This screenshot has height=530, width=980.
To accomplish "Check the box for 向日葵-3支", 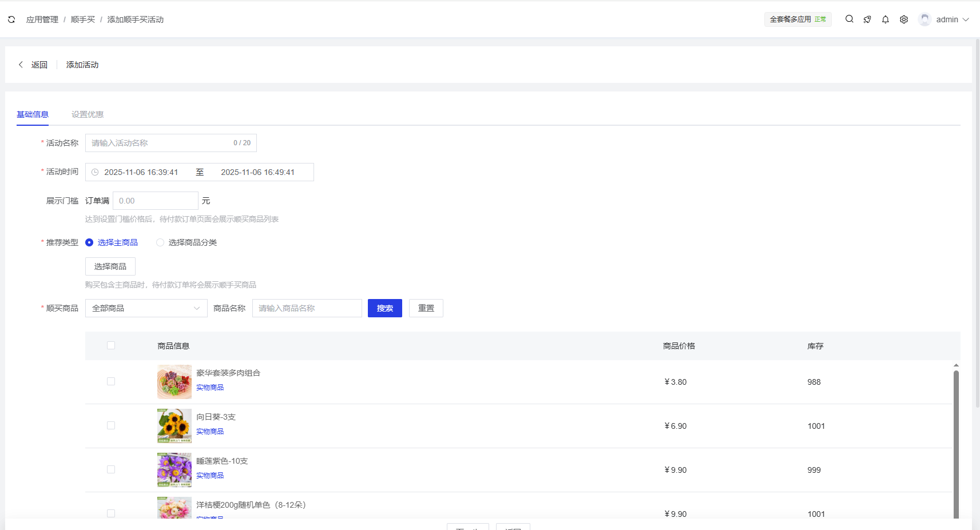I will click(x=111, y=425).
